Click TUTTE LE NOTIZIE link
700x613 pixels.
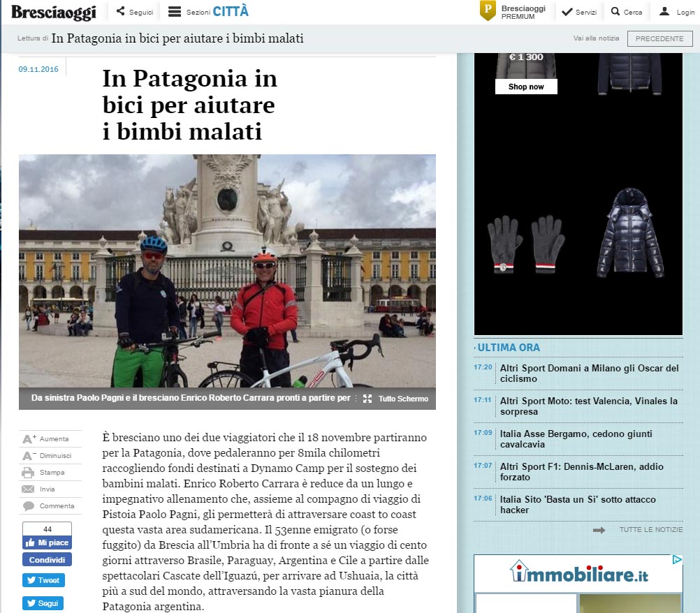[x=651, y=530]
